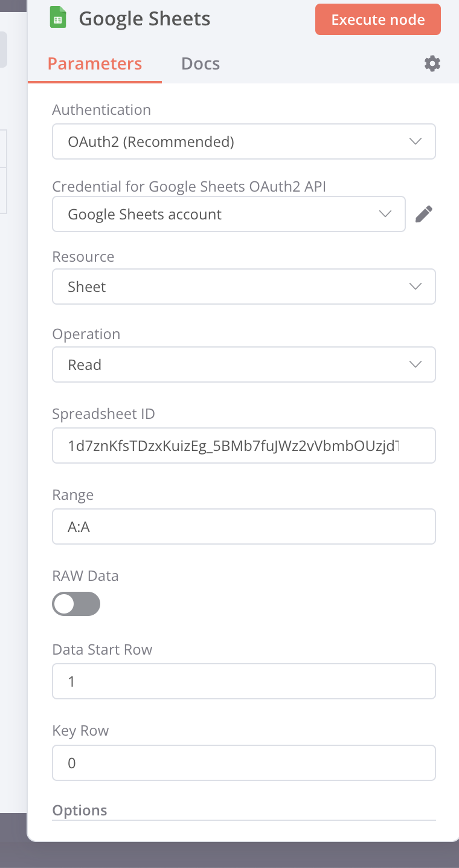This screenshot has height=868, width=459.
Task: Focus the Data Start Row field
Action: 243,682
